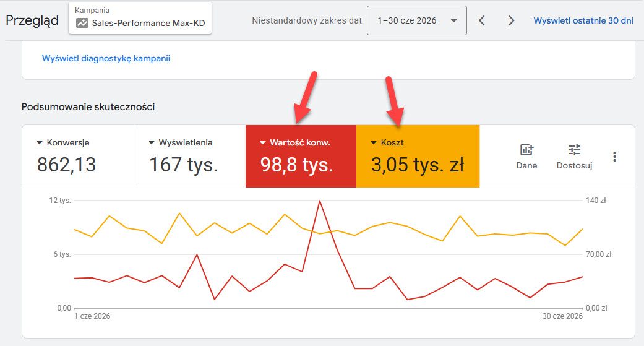
Task: Open the Dostosuj customize sliders icon
Action: coord(574,150)
